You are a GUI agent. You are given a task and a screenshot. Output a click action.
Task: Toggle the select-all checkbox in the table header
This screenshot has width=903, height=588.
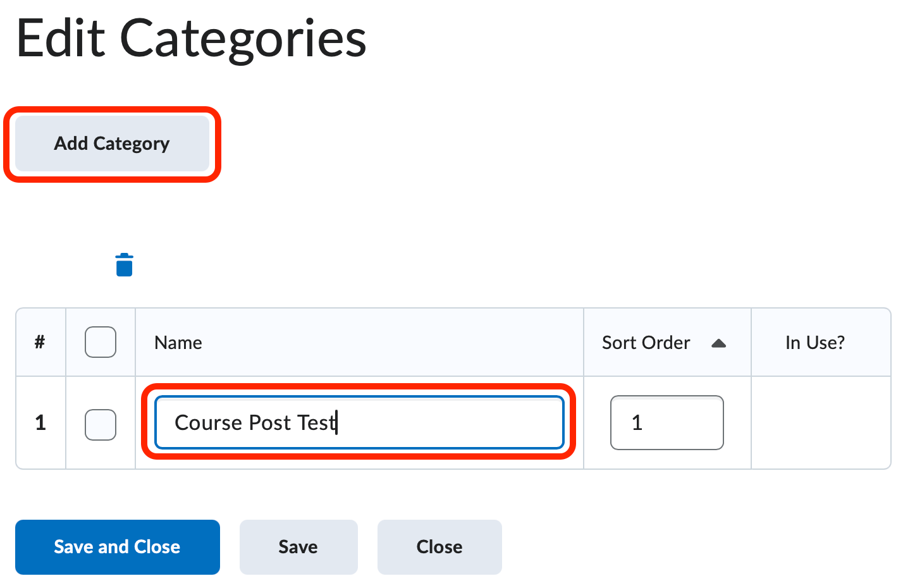(x=100, y=342)
